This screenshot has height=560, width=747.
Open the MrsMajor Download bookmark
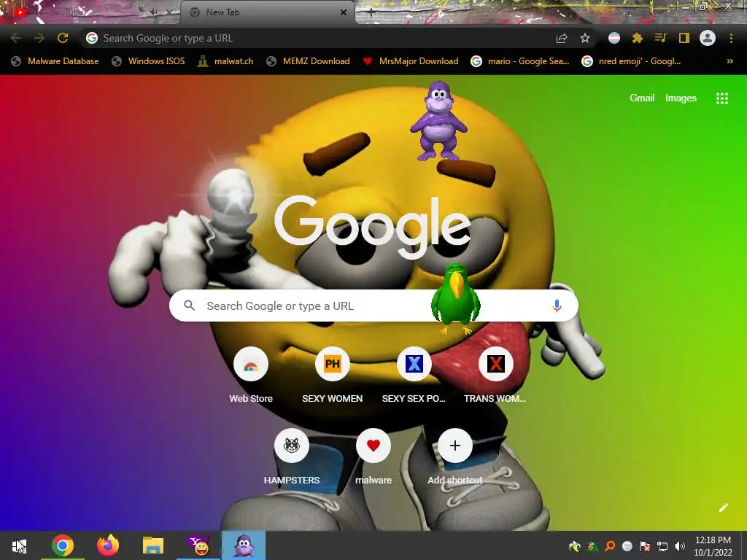[411, 61]
